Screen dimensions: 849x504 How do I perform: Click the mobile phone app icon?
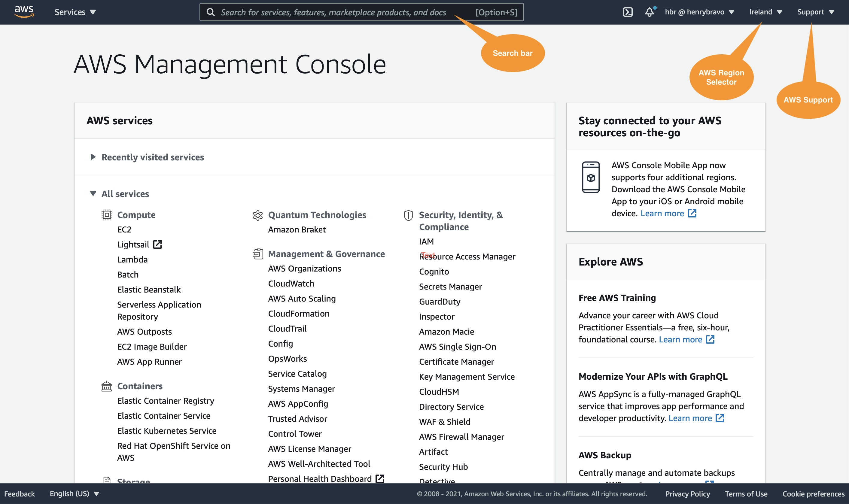[x=591, y=177]
